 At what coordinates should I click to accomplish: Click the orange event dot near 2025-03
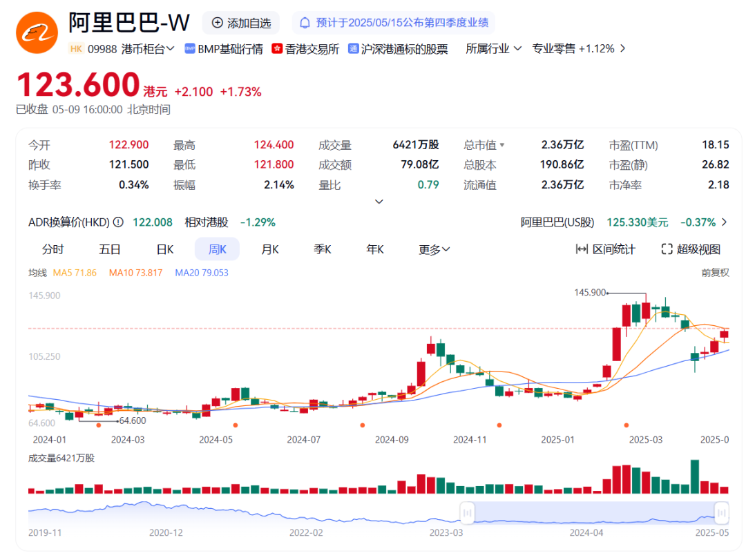point(627,425)
